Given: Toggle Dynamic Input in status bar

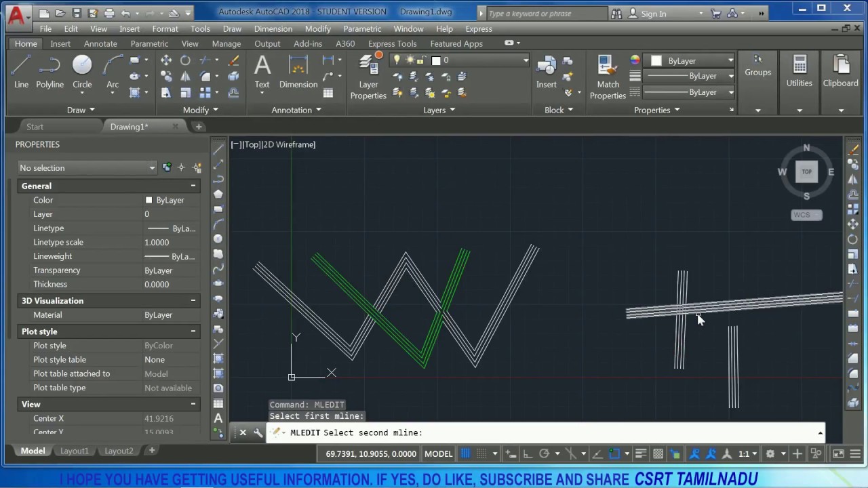Looking at the screenshot, I should (510, 453).
